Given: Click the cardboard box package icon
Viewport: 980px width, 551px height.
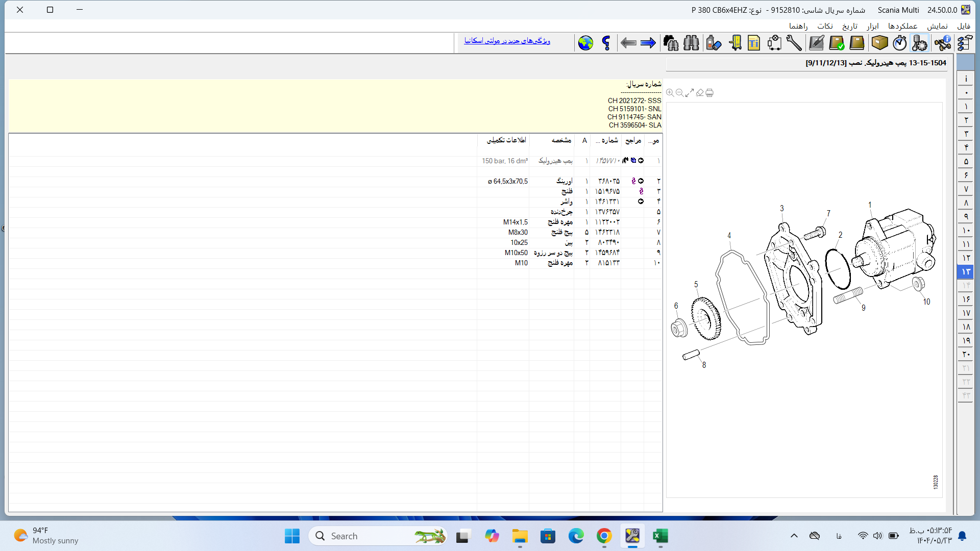Looking at the screenshot, I should [x=879, y=43].
